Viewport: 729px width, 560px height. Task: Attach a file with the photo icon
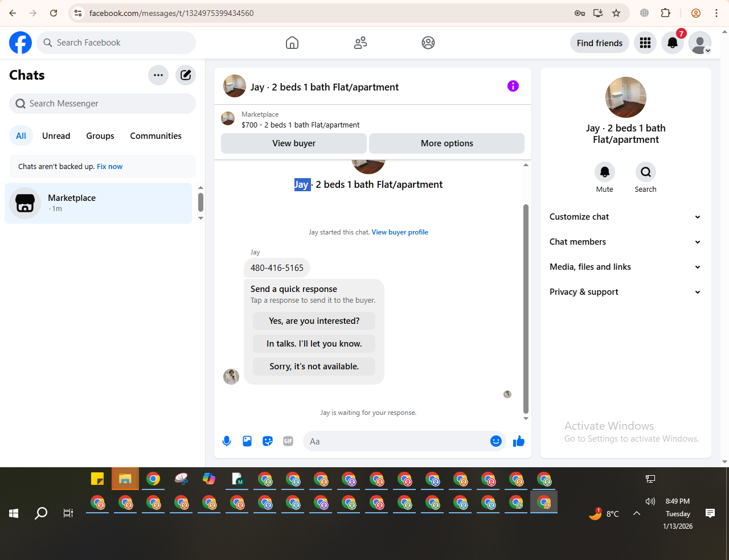(247, 441)
